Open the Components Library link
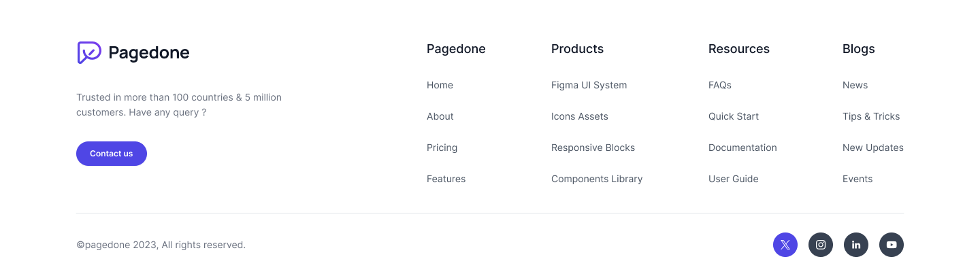Image resolution: width=980 pixels, height=276 pixels. 597,179
